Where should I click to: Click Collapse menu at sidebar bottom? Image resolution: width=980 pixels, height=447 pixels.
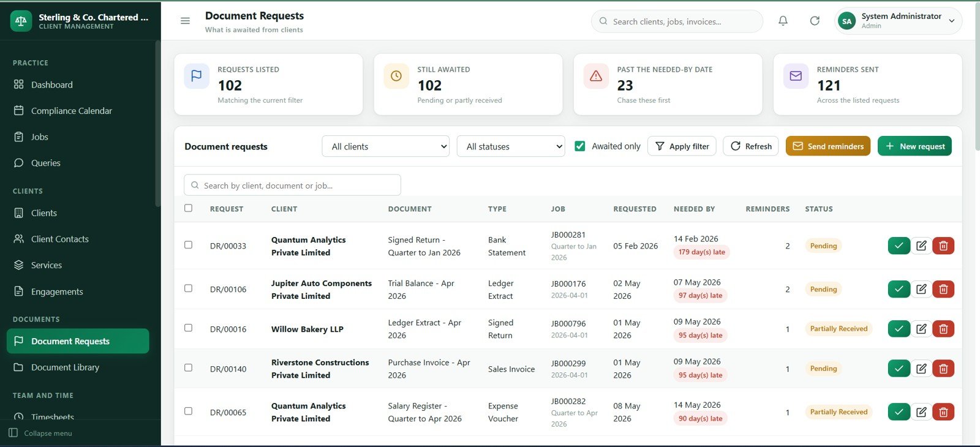point(40,433)
